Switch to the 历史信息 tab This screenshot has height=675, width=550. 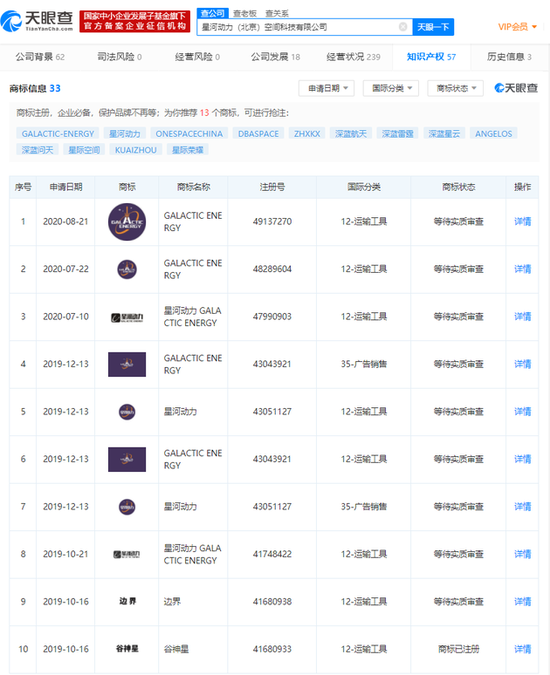click(509, 57)
